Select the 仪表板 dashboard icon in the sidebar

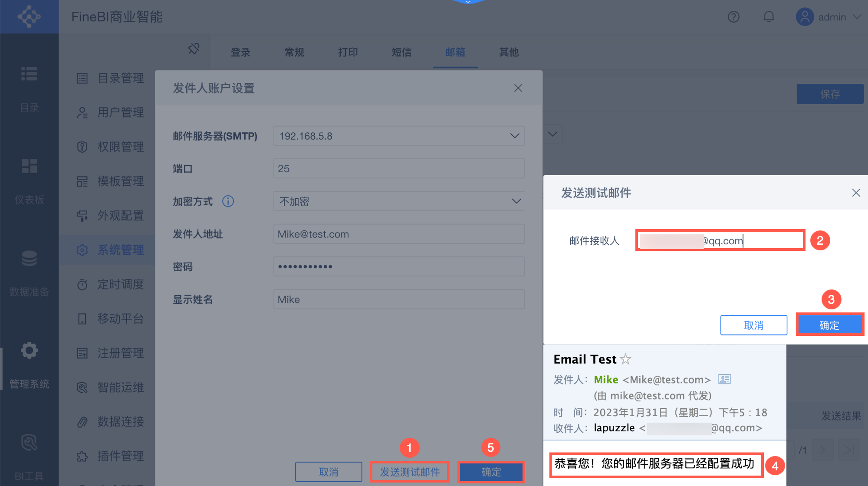click(x=29, y=166)
